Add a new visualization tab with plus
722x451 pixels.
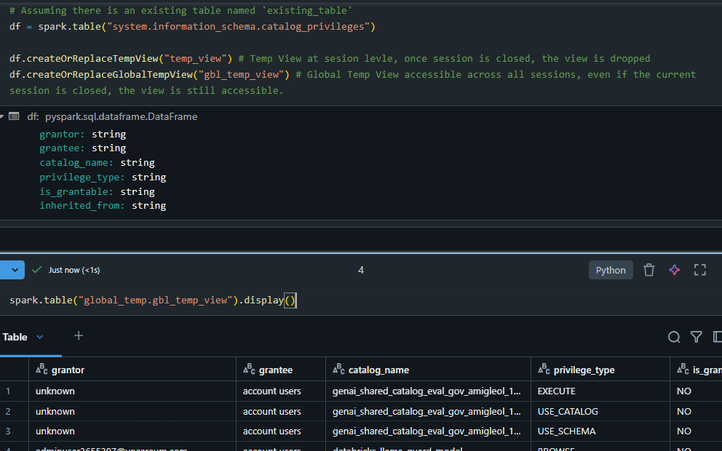(x=79, y=336)
